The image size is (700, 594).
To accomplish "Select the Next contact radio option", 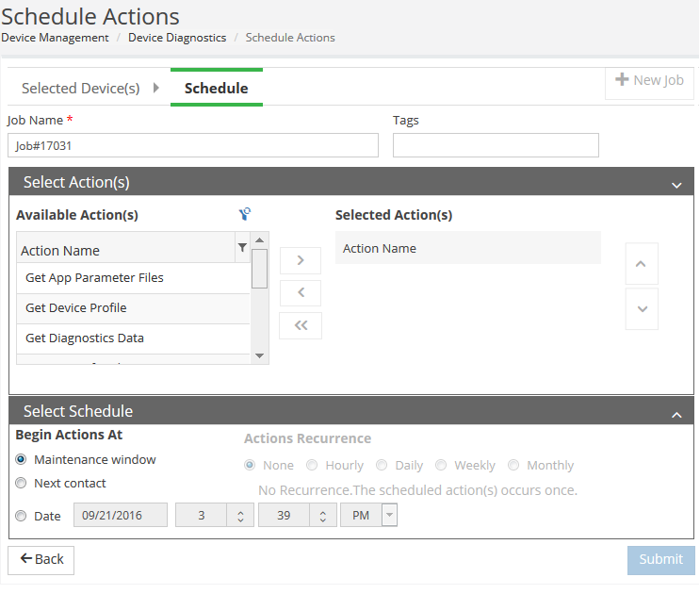I will (21, 484).
